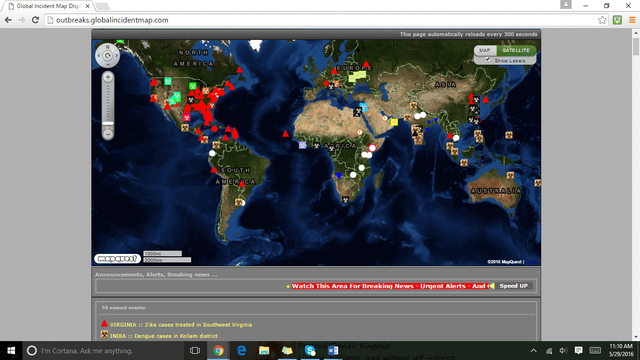The width and height of the screenshot is (640, 360).
Task: Open the Windows Start menu
Action: pos(11,351)
